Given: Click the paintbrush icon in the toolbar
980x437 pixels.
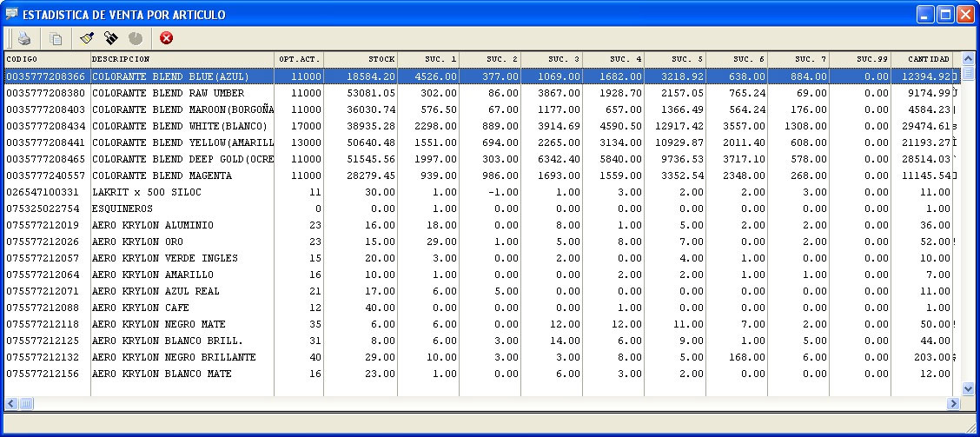Looking at the screenshot, I should tap(86, 38).
